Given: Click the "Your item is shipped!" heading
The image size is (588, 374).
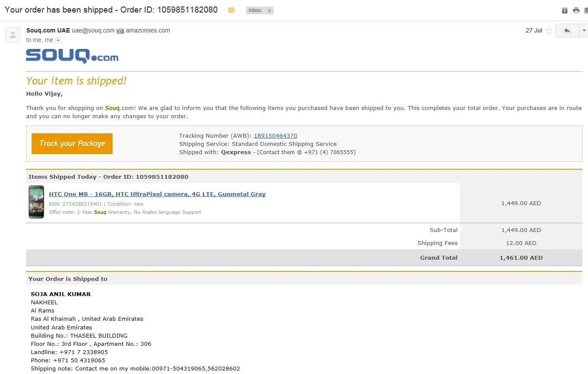Looking at the screenshot, I should 76,81.
